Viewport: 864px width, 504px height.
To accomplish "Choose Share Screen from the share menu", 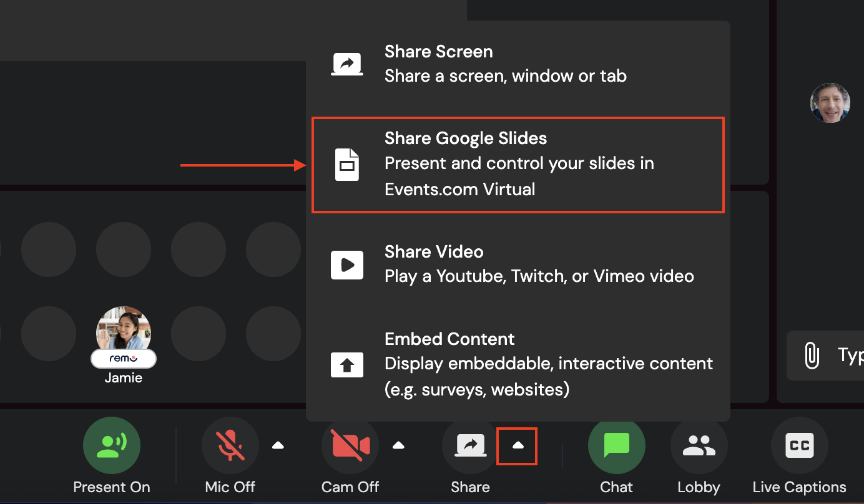I will (518, 64).
